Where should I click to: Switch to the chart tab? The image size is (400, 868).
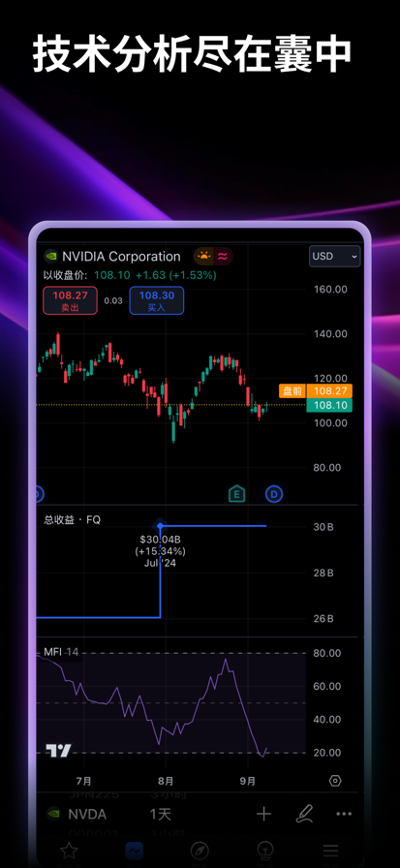pos(135,851)
